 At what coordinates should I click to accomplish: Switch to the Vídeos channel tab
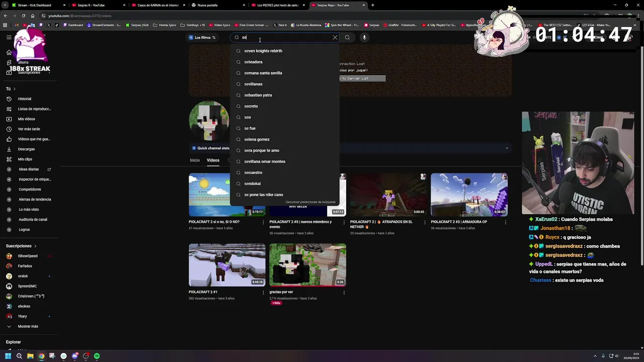click(213, 160)
